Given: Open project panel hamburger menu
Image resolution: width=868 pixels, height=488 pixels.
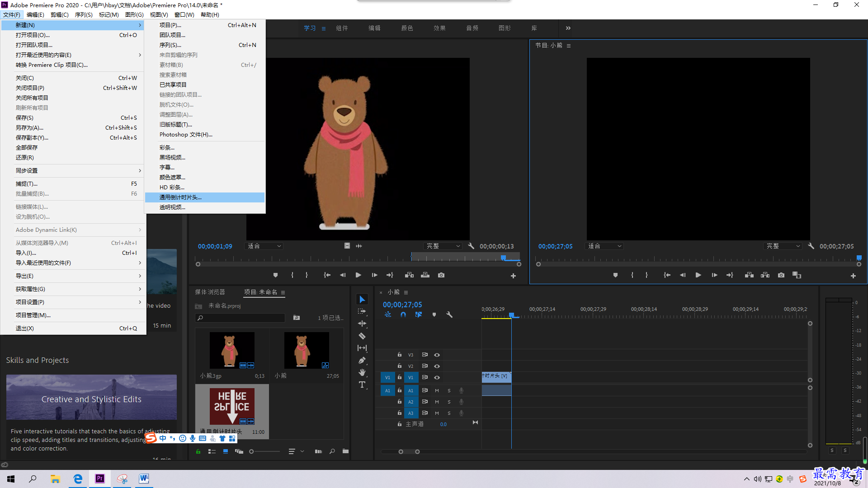Looking at the screenshot, I should point(283,292).
